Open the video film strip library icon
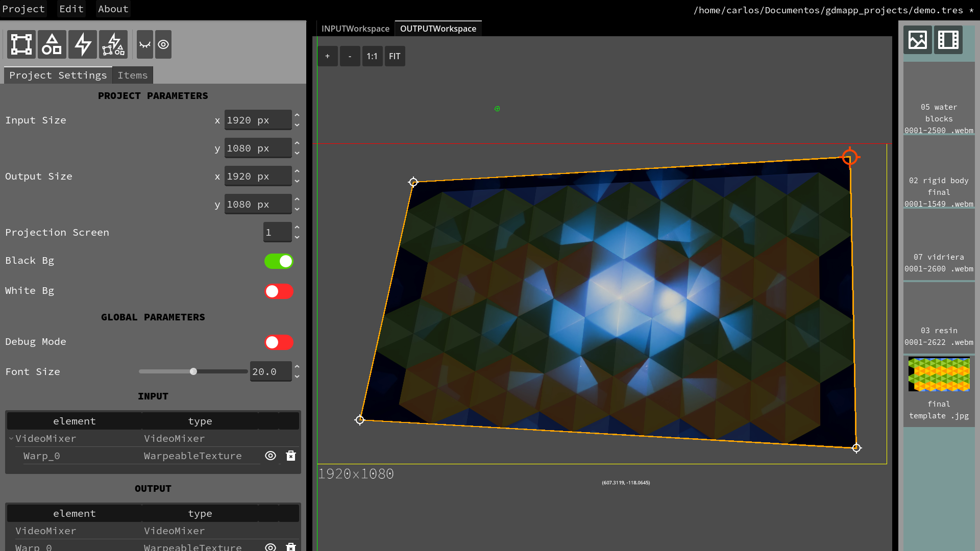The image size is (980, 551). [x=948, y=40]
